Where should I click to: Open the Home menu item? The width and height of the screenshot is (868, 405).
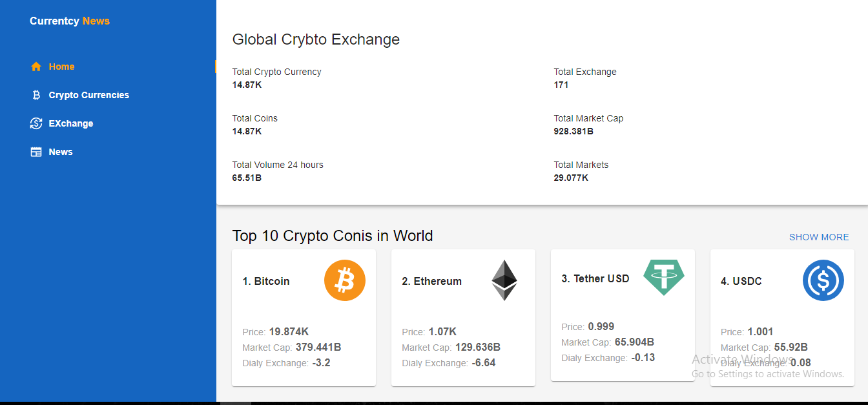(x=61, y=67)
